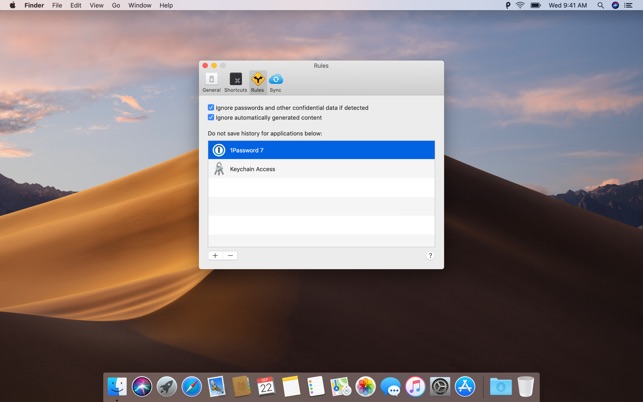Open Launchpad rocket icon in Dock
This screenshot has height=402, width=643.
pyautogui.click(x=166, y=386)
